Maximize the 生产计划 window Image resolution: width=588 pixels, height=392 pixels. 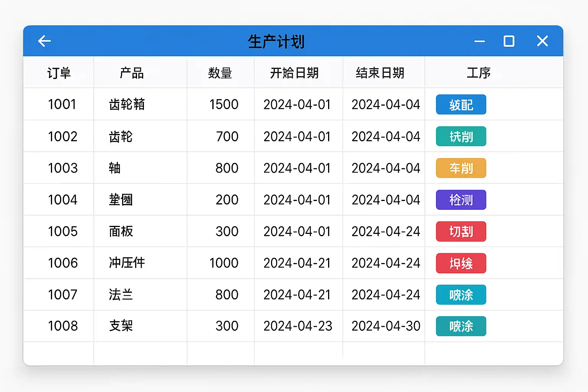(x=509, y=41)
